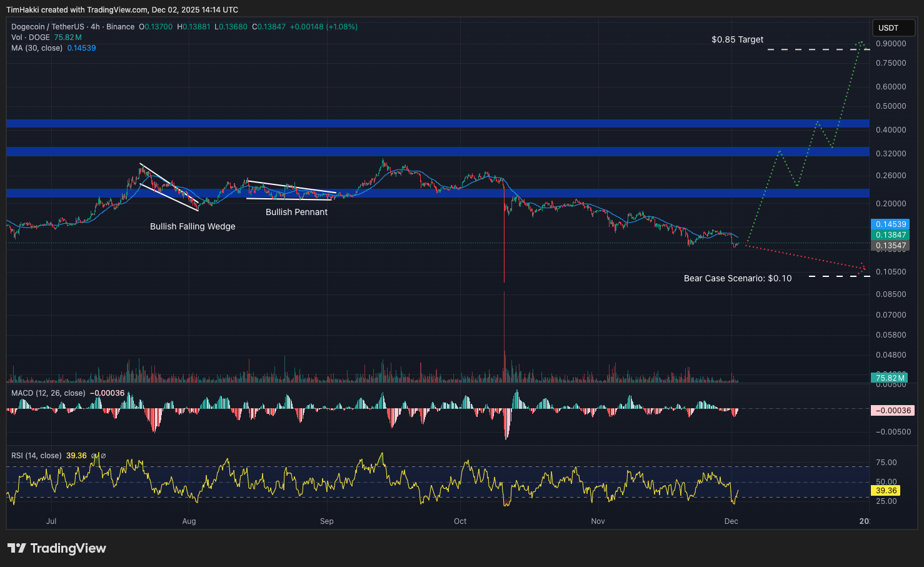Click the yellow 39.36 RSI value tag

pyautogui.click(x=886, y=491)
